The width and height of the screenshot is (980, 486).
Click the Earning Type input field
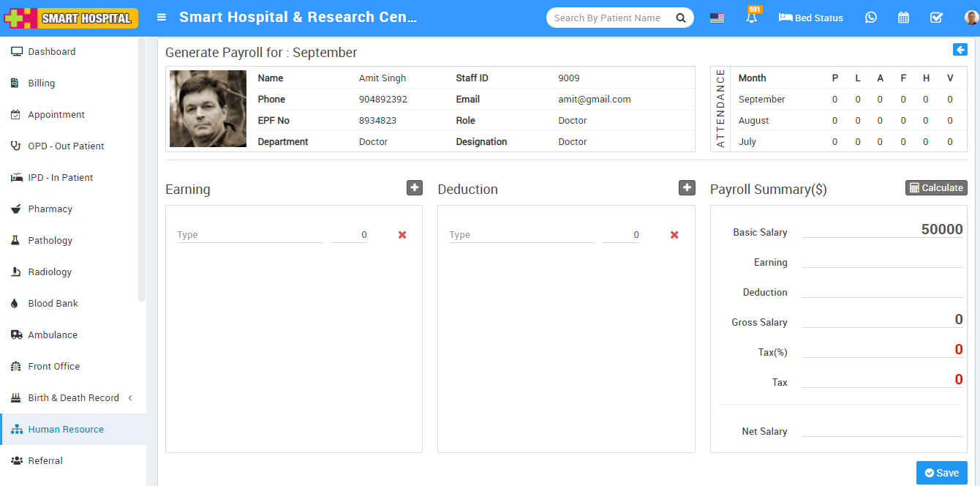point(249,235)
